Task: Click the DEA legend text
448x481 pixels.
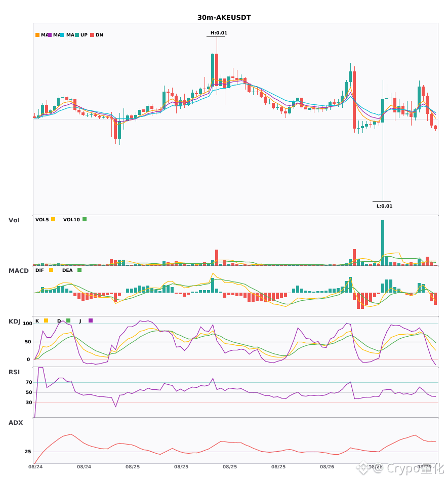Action: 67,270
